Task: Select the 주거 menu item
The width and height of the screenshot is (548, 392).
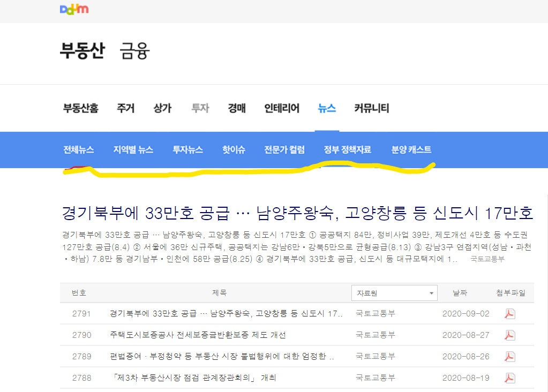Action: click(x=125, y=108)
